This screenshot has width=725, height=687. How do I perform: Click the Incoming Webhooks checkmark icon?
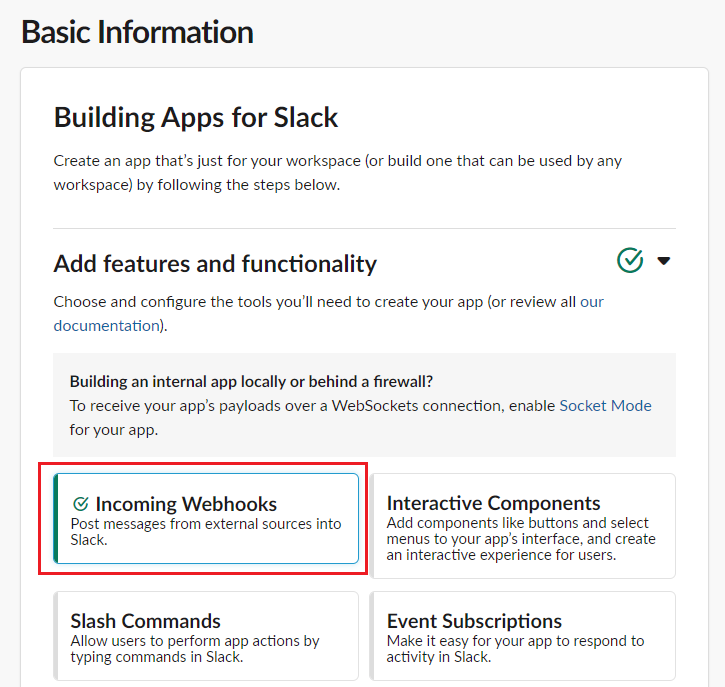(81, 503)
